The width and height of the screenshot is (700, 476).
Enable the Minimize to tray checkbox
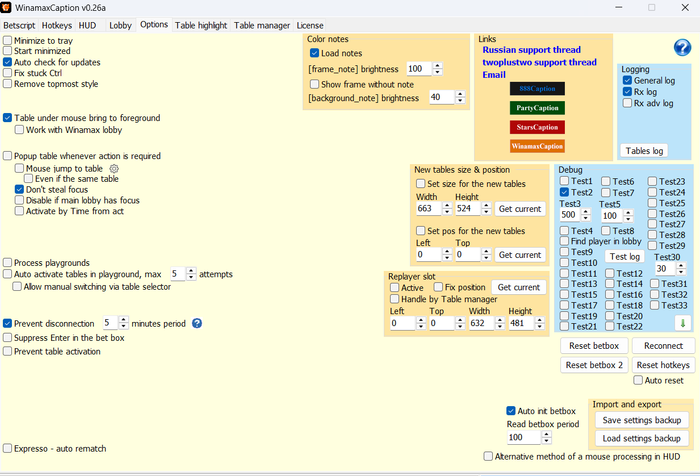point(8,40)
